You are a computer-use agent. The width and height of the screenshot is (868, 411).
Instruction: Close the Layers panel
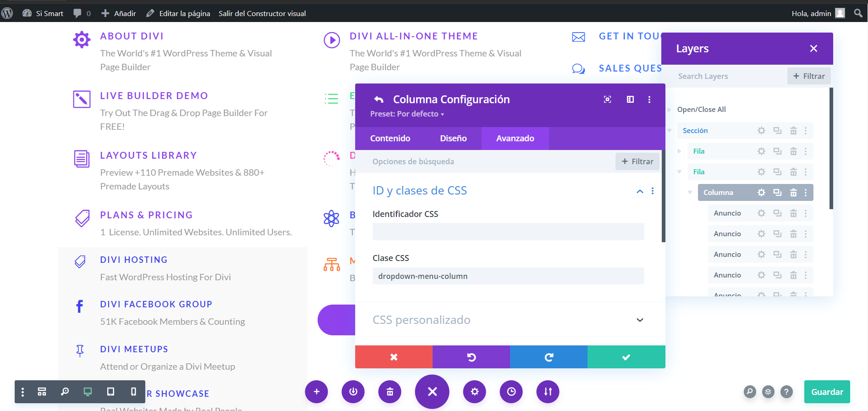coord(813,49)
